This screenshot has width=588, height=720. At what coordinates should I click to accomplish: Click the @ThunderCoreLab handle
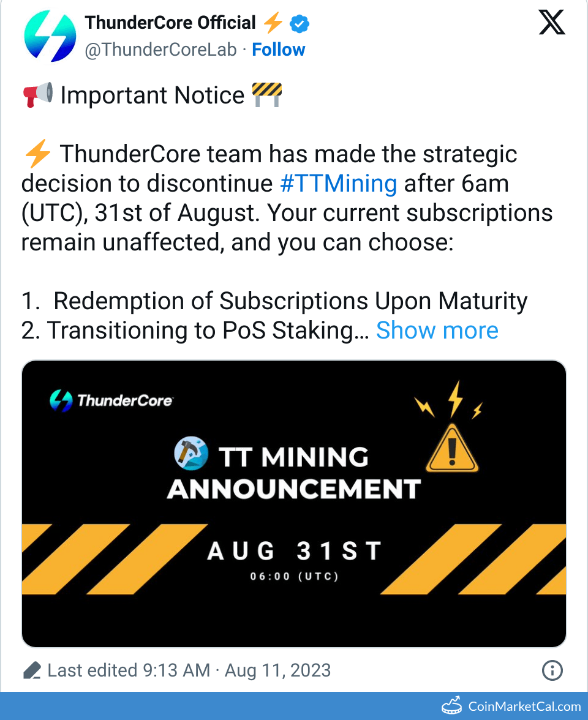[x=160, y=50]
